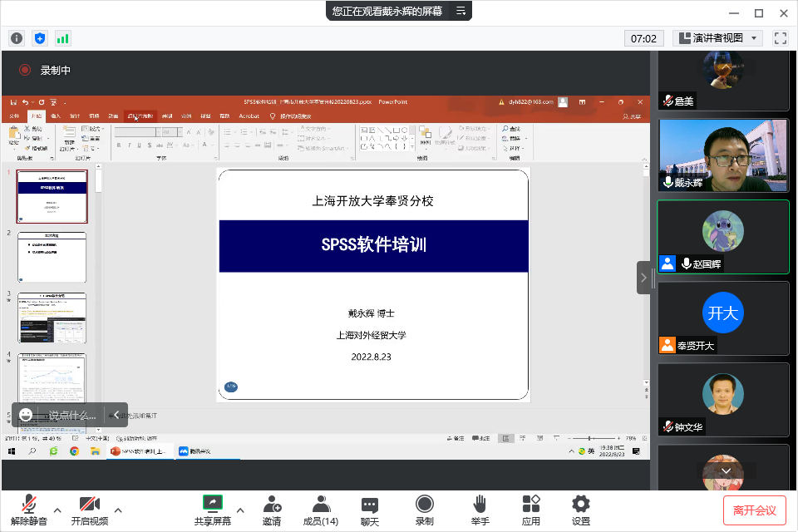
Task: Toggle Notes pane in shared PowerPoint status bar
Action: [456, 438]
